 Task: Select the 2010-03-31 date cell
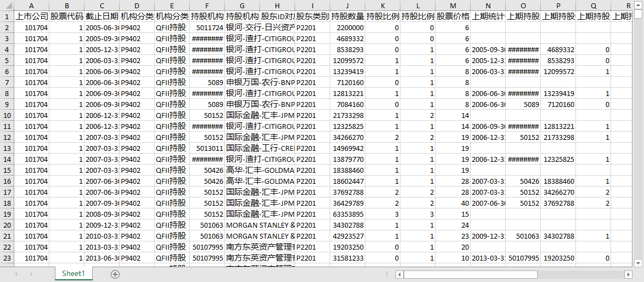(102, 236)
